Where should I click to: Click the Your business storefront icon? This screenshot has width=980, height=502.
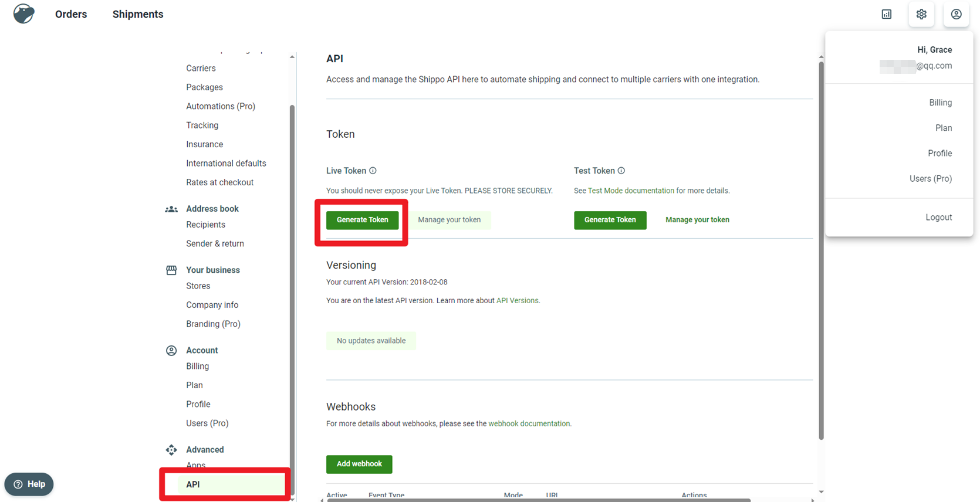pos(171,270)
